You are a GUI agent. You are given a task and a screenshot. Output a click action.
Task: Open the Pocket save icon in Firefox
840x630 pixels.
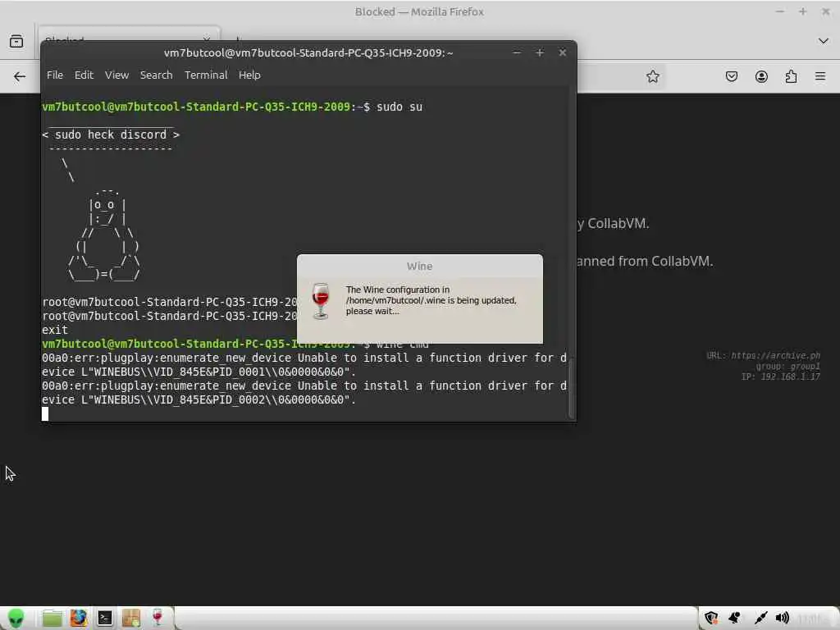tap(731, 76)
